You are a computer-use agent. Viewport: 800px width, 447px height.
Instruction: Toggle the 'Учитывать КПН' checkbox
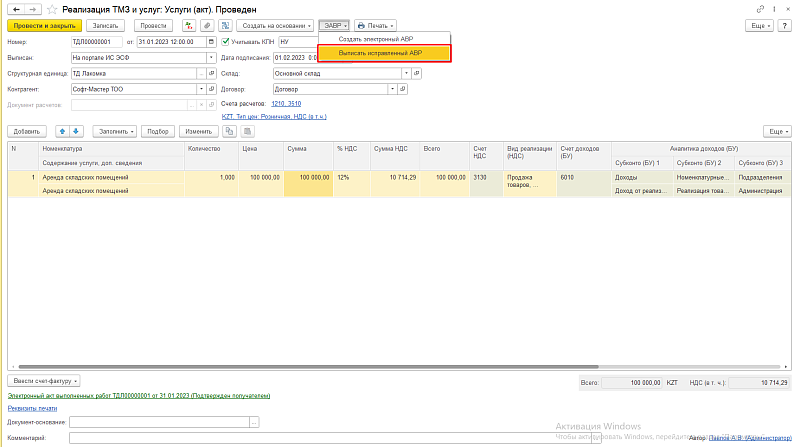tap(226, 42)
